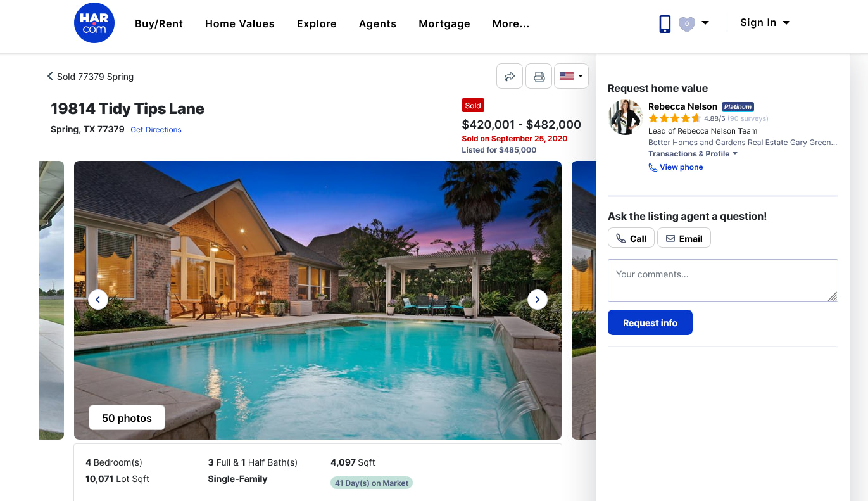868x501 pixels.
Task: Click the Request info button
Action: point(650,323)
